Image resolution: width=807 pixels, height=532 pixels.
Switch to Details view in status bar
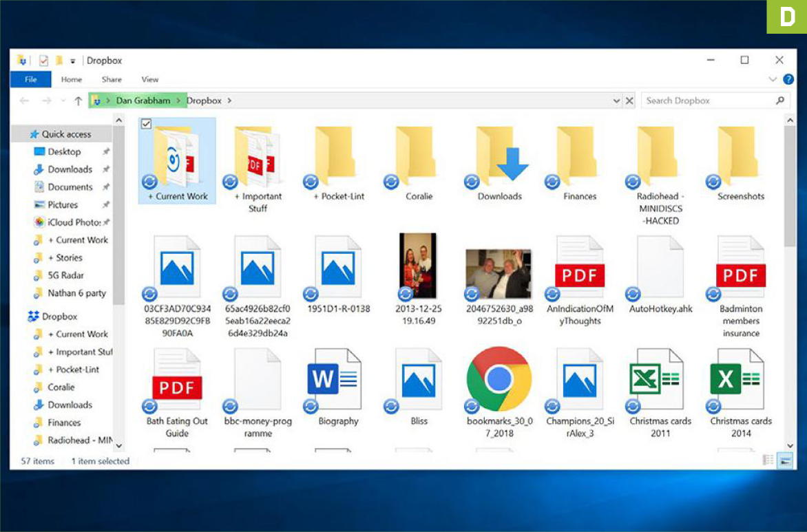pyautogui.click(x=768, y=460)
